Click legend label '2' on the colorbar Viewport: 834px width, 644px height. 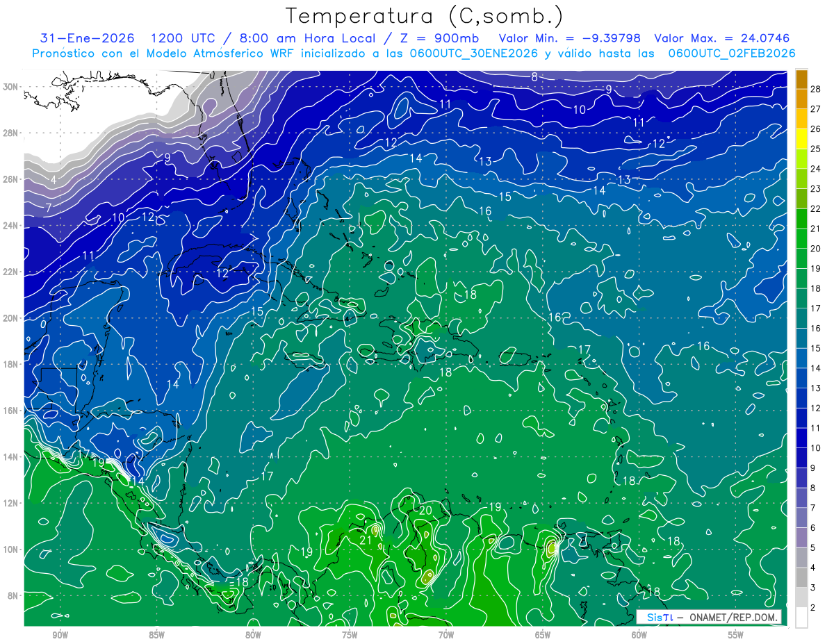point(814,608)
